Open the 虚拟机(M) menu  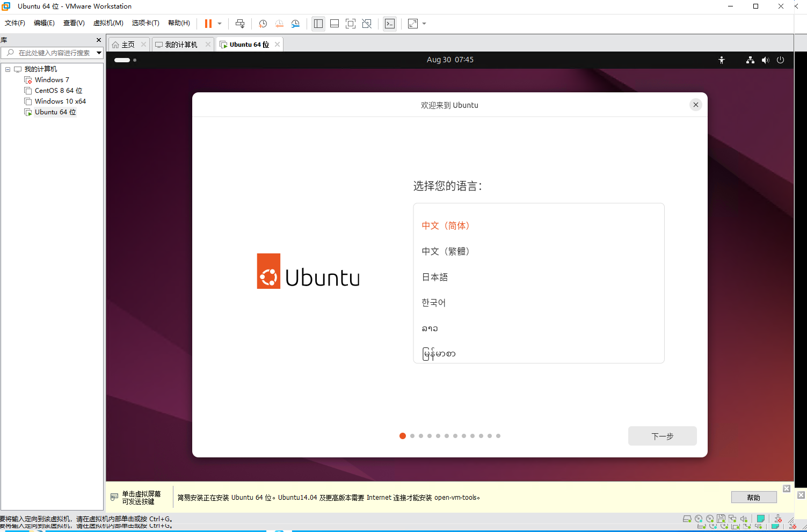point(108,23)
